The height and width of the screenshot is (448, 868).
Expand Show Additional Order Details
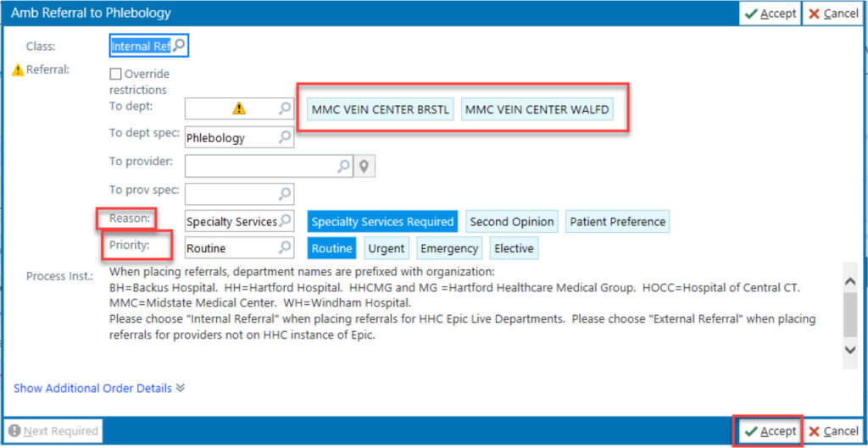(98, 388)
